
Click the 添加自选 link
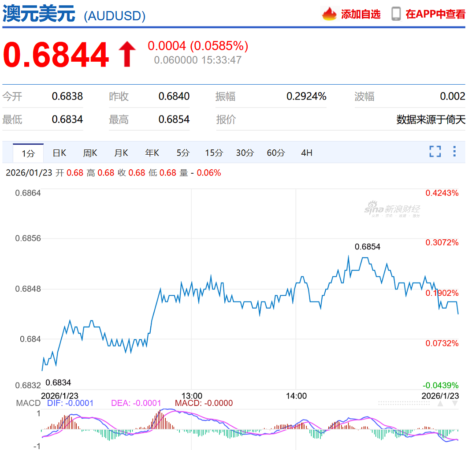[x=361, y=14]
